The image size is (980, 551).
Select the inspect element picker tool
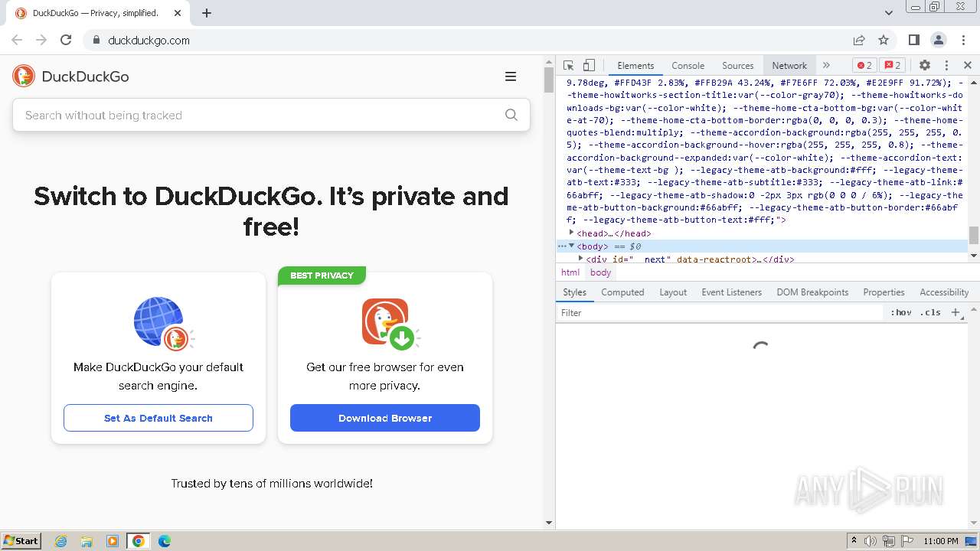point(568,65)
